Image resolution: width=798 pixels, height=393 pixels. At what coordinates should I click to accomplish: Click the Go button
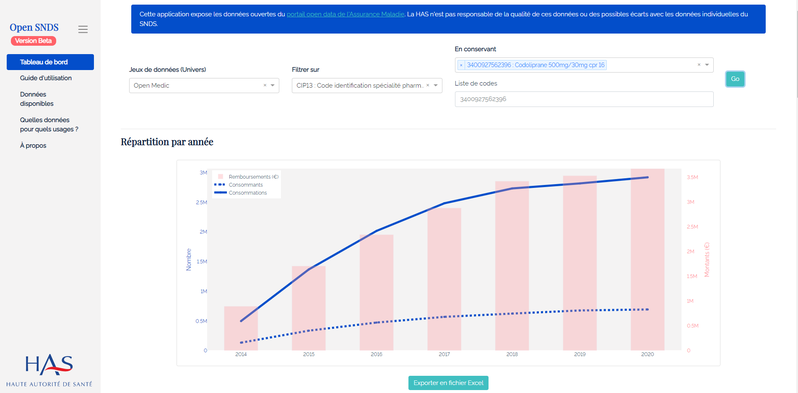735,79
